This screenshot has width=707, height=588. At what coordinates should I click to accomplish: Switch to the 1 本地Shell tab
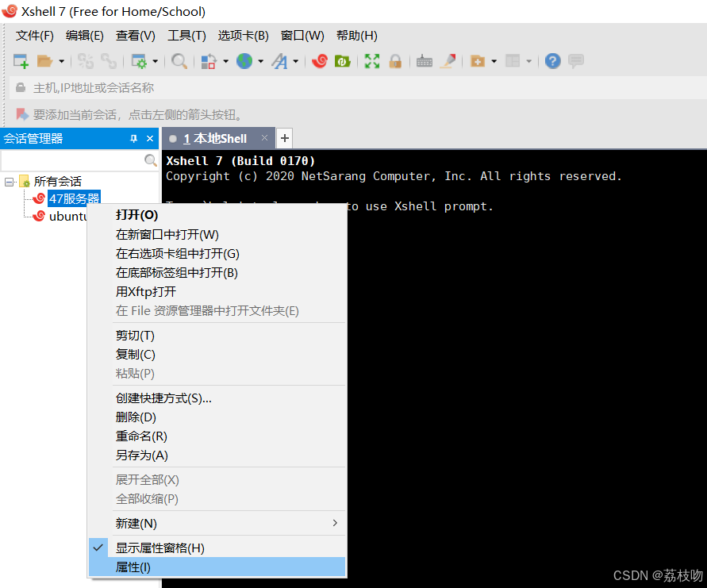click(x=216, y=138)
